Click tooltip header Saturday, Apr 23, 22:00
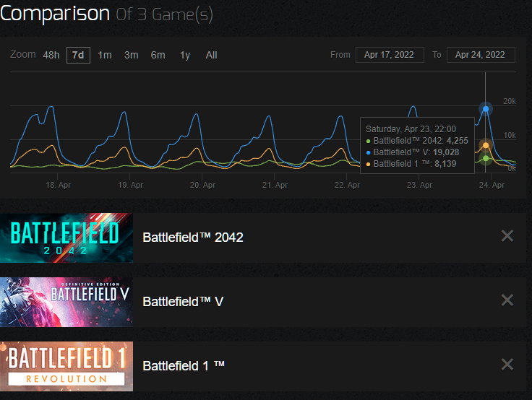This screenshot has height=400, width=532. point(411,129)
